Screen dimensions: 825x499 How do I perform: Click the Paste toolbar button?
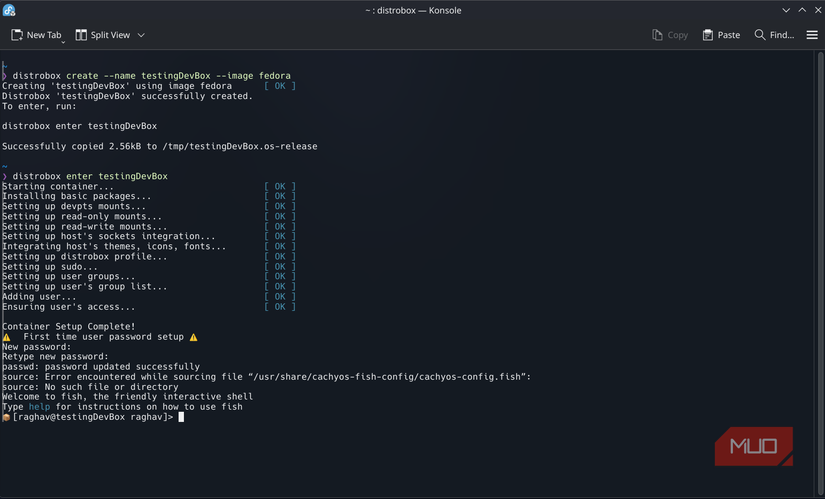pyautogui.click(x=721, y=35)
